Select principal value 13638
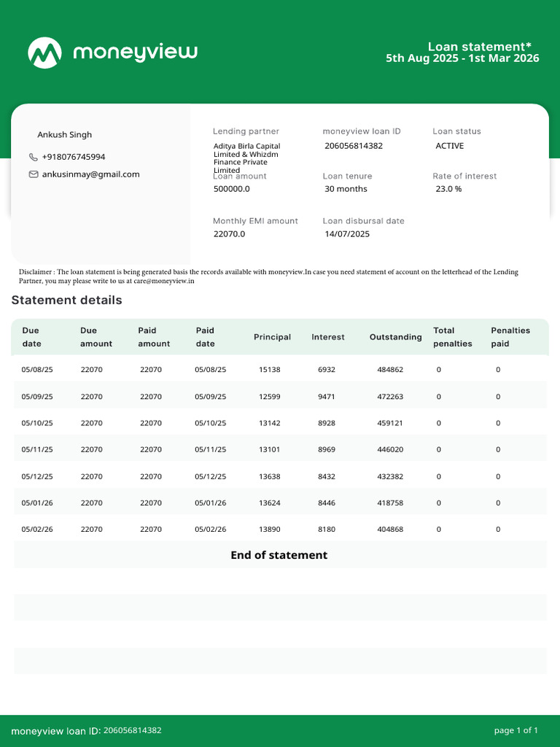The image size is (560, 747). coord(270,476)
